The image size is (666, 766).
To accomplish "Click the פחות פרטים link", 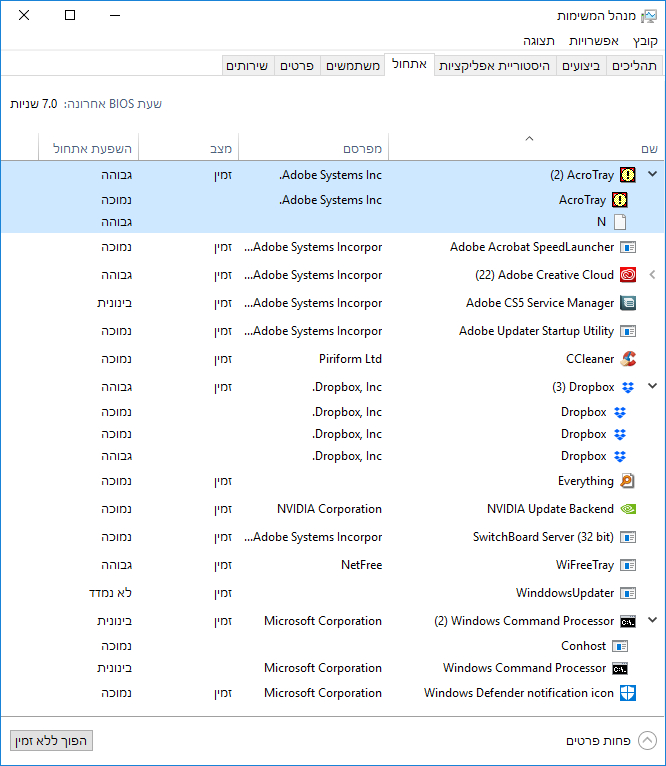I will 598,741.
